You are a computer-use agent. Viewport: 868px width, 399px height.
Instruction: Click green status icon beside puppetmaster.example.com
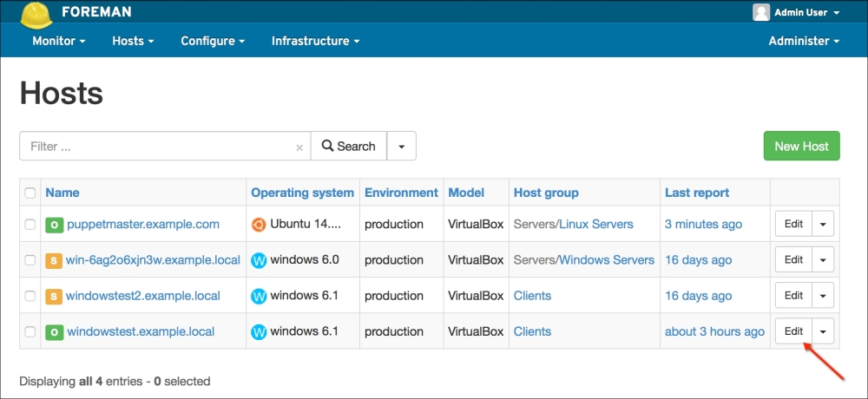click(x=54, y=225)
